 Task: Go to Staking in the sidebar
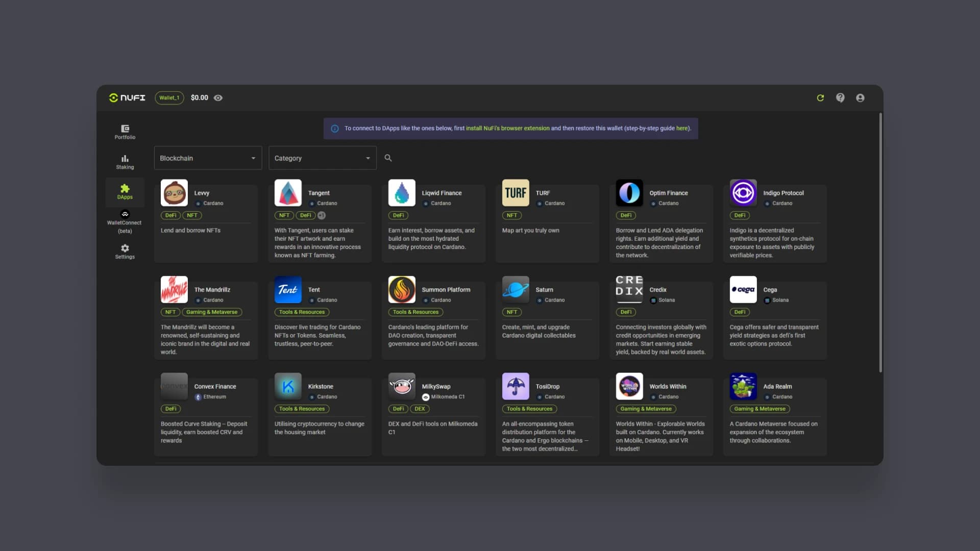[x=125, y=162]
